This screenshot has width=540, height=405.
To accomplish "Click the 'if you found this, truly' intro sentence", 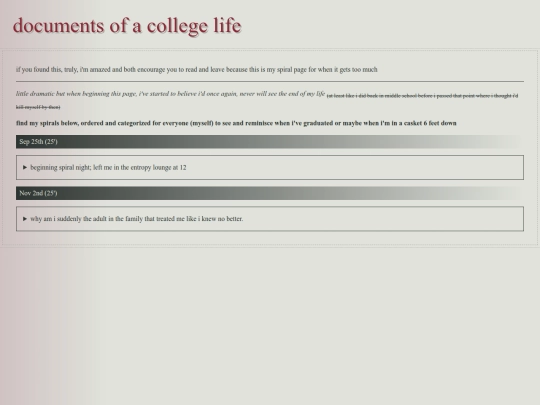I will [197, 70].
